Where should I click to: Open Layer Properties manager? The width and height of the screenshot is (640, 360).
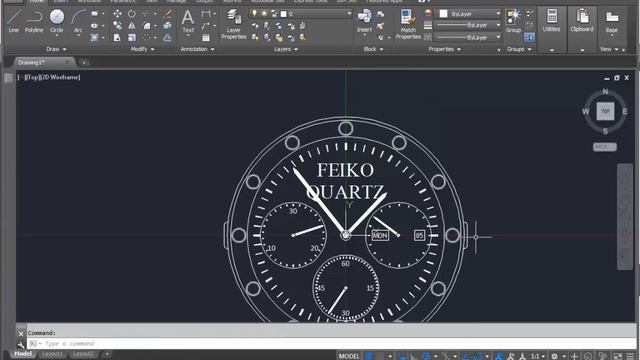(x=233, y=24)
